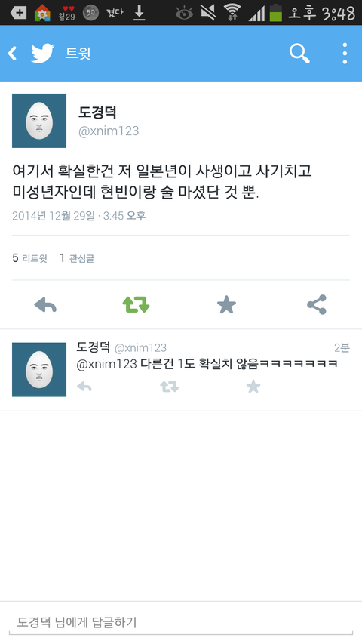This screenshot has height=644, width=362.
Task: Reply to the second tweet by 도경덕
Action: (84, 387)
